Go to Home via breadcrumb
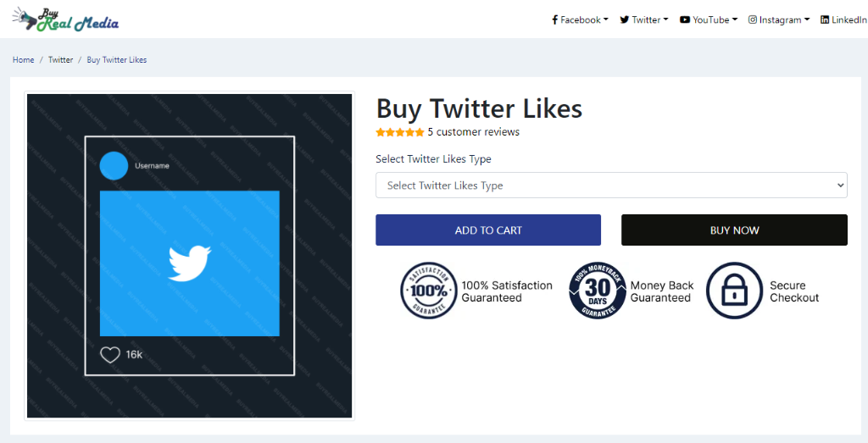 pos(23,60)
